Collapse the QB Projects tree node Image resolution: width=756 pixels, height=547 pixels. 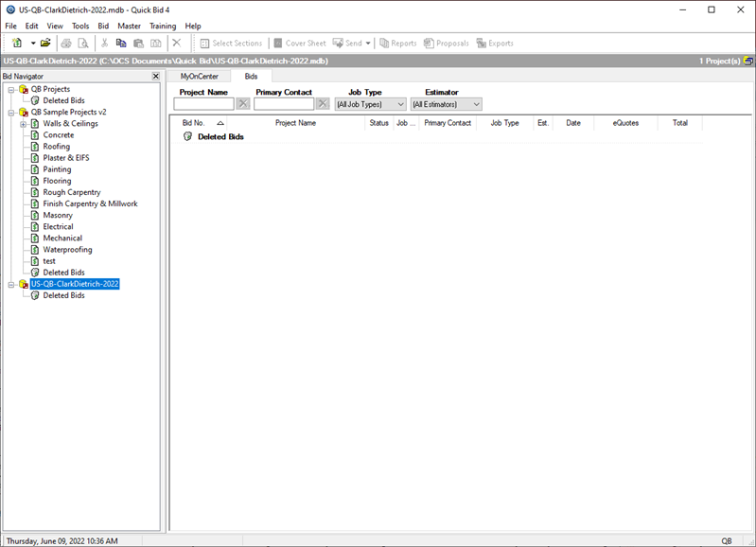(x=11, y=90)
